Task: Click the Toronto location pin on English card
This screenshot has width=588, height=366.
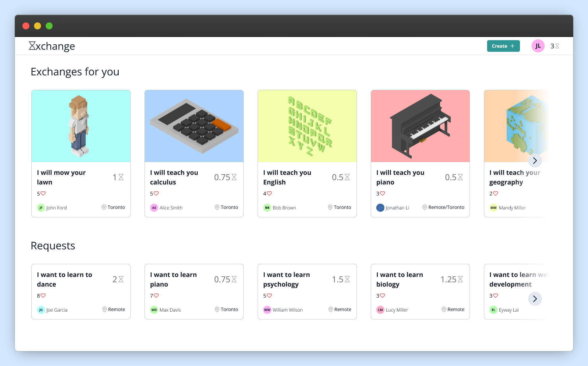Action: (330, 207)
